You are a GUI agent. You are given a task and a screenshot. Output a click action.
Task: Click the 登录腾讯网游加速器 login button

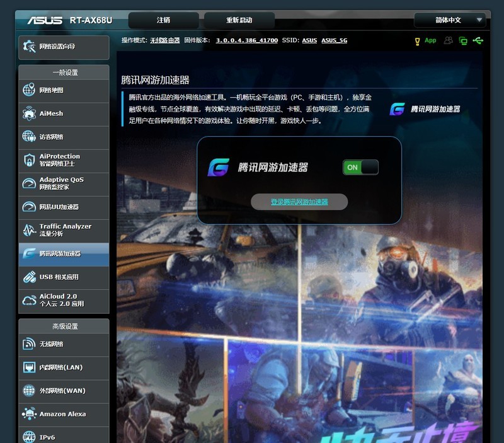299,202
